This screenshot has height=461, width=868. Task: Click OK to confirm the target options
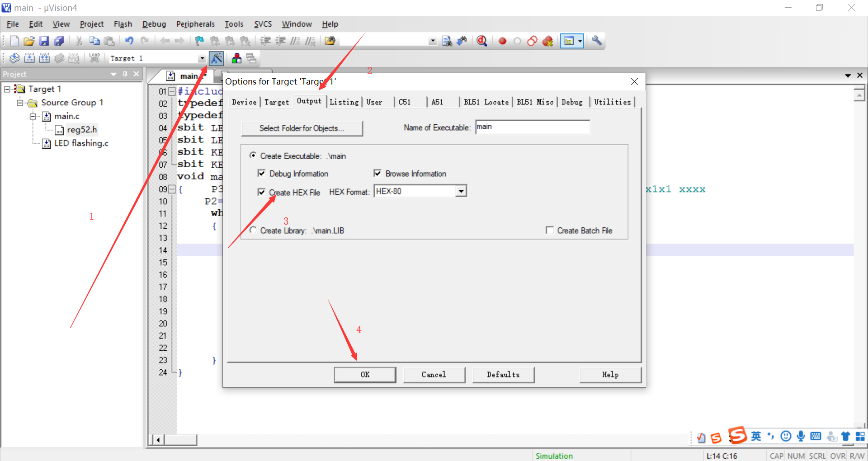[x=365, y=375]
